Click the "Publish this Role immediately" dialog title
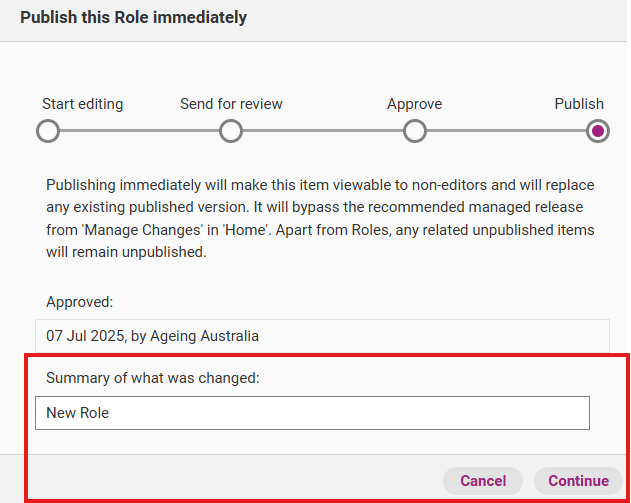The height and width of the screenshot is (503, 631). pos(133,17)
